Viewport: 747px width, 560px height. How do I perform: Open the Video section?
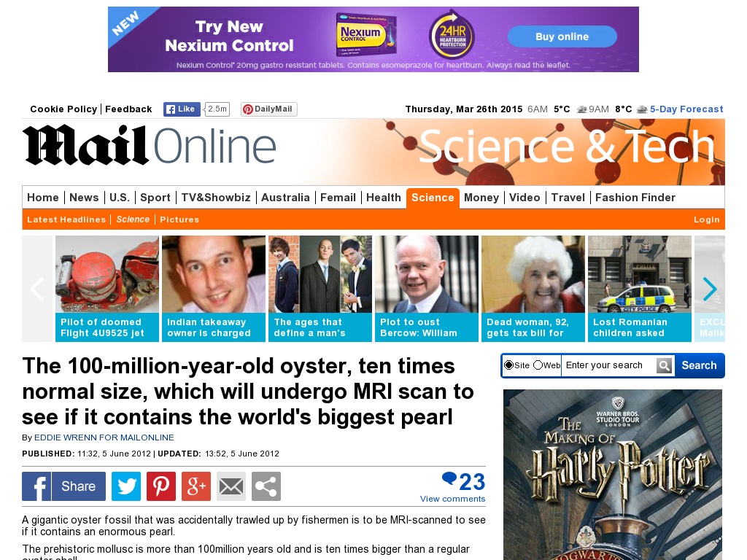tap(525, 198)
